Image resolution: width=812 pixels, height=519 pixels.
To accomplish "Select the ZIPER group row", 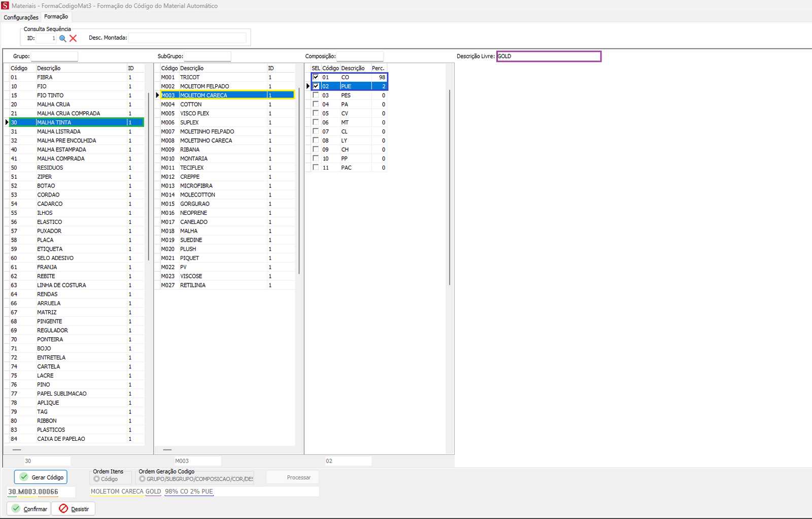I will pos(77,177).
